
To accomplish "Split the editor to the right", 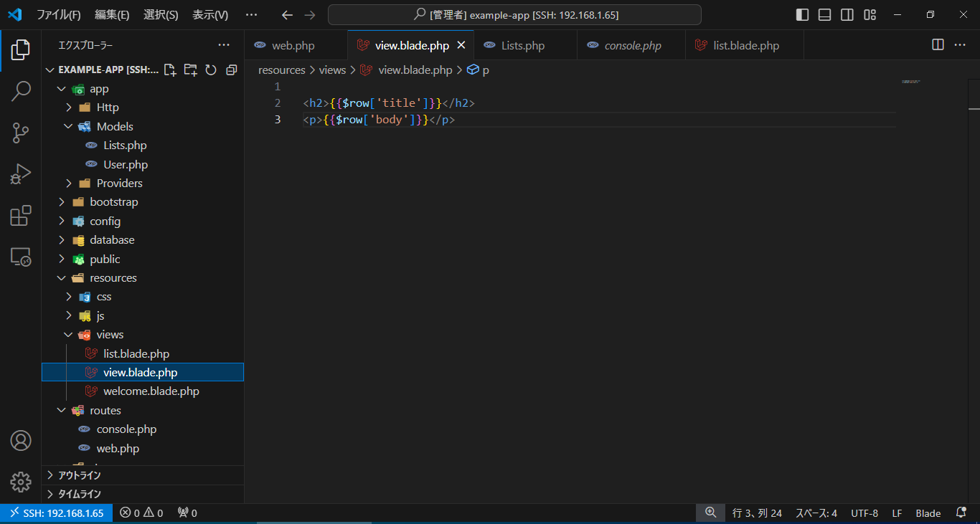I will point(938,45).
